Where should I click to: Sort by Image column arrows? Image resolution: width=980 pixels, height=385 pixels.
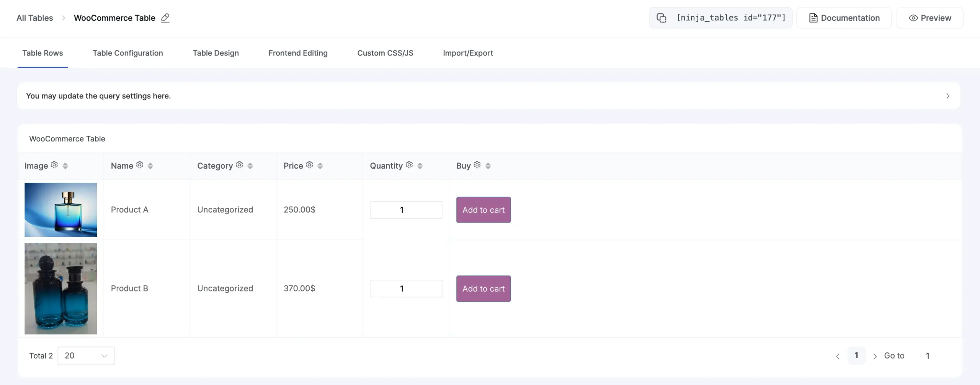pos(65,166)
